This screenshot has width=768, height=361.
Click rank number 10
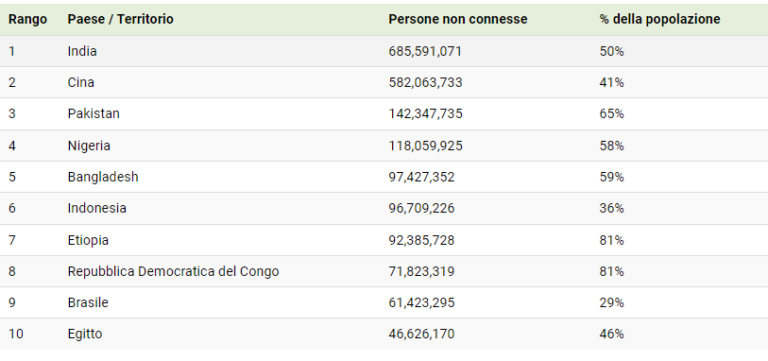[16, 334]
